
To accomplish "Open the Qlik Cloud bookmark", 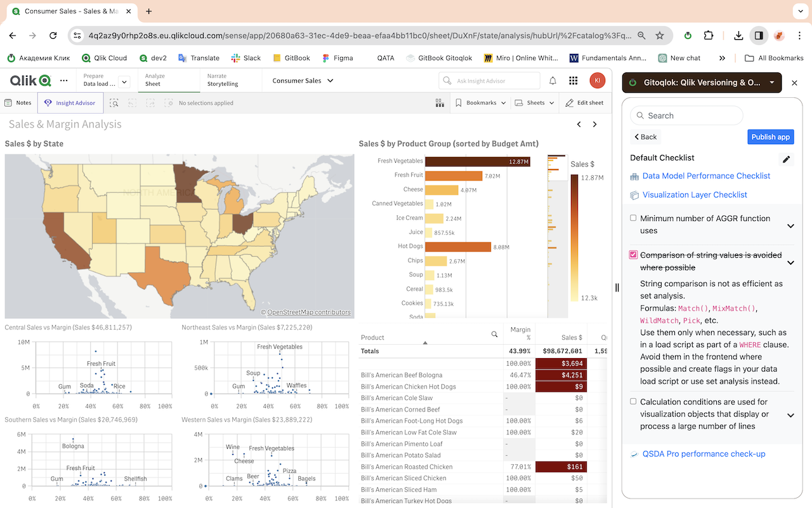I will (x=104, y=58).
